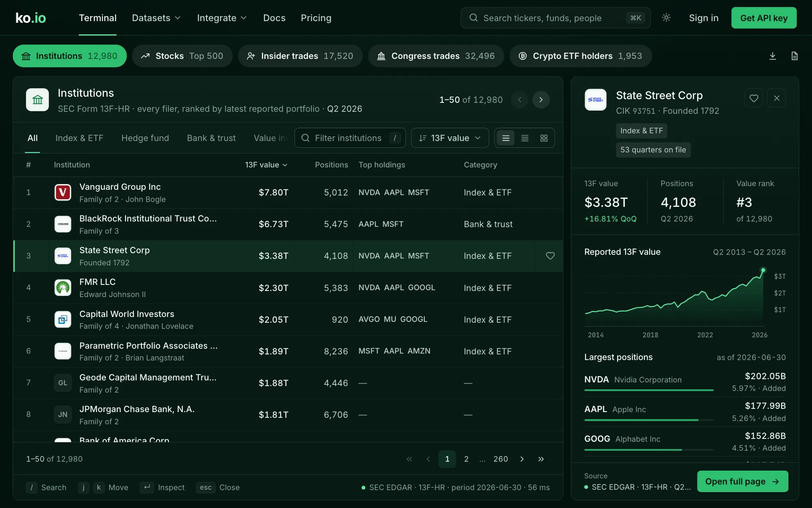Select the Crypto ETF holders category
812x508 pixels.
[581, 56]
